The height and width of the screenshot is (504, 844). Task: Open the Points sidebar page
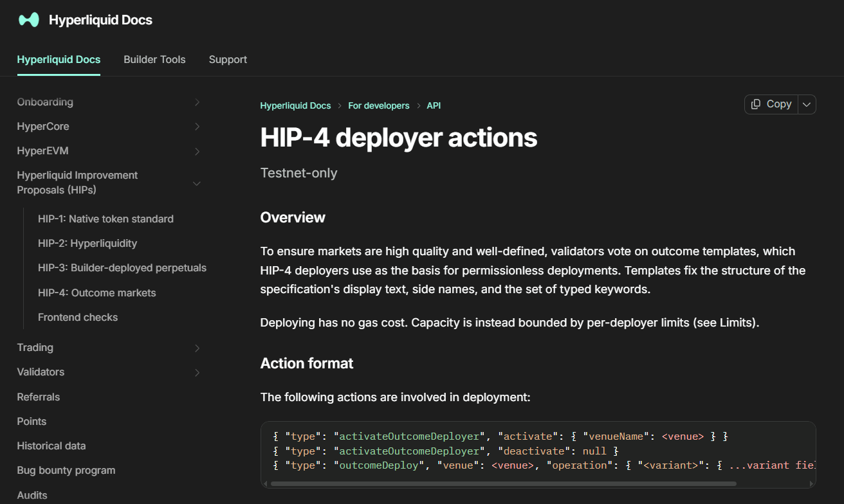point(32,421)
